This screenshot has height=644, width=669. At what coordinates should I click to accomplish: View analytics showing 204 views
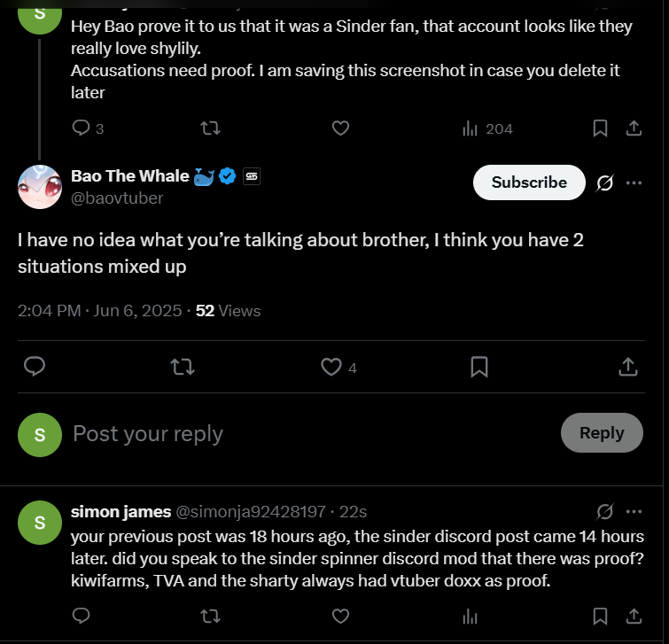click(487, 128)
